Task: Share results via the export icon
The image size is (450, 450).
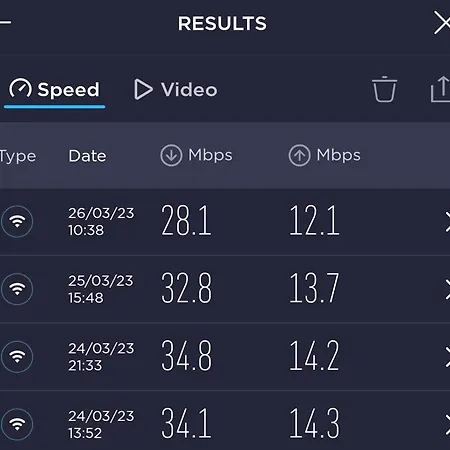Action: click(441, 89)
